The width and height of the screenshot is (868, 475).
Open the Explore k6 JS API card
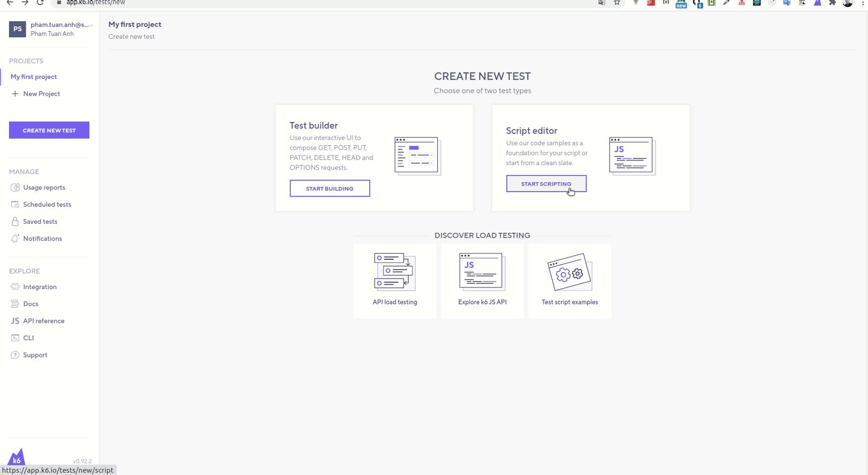point(482,281)
